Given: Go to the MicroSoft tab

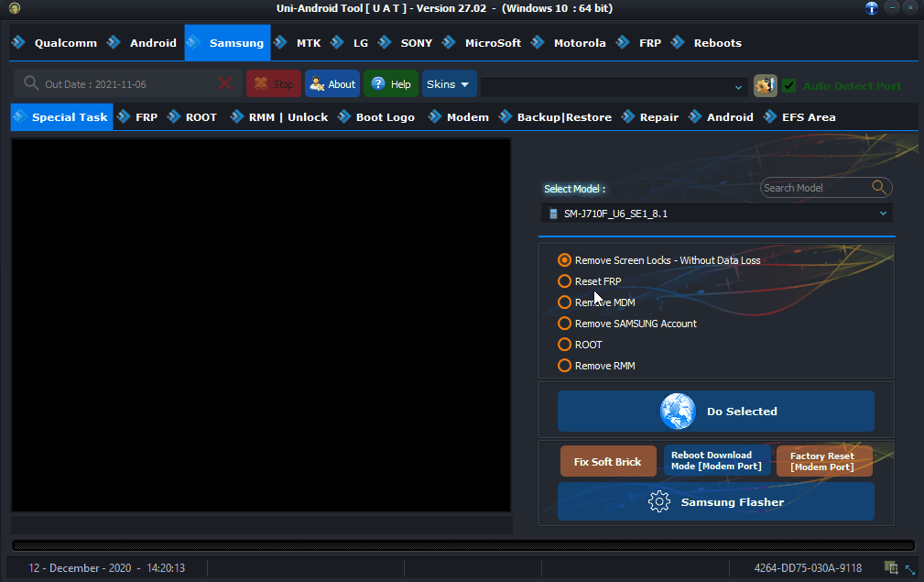Looking at the screenshot, I should (x=483, y=42).
